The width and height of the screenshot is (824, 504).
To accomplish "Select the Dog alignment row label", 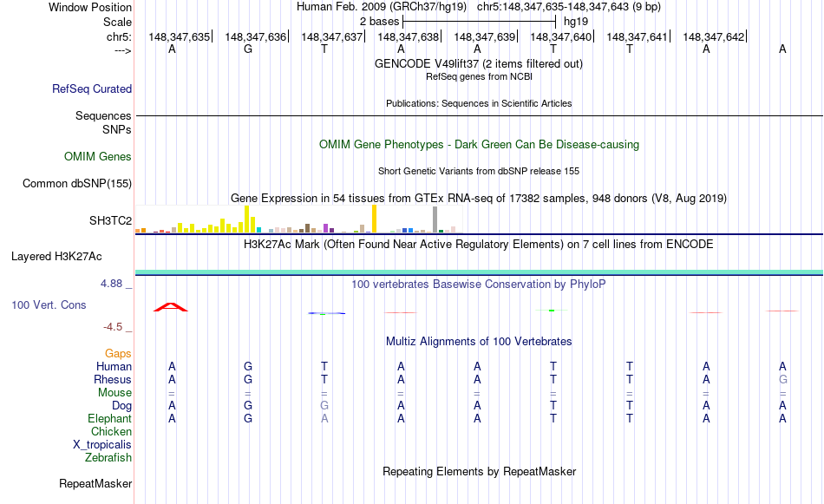I will point(121,406).
